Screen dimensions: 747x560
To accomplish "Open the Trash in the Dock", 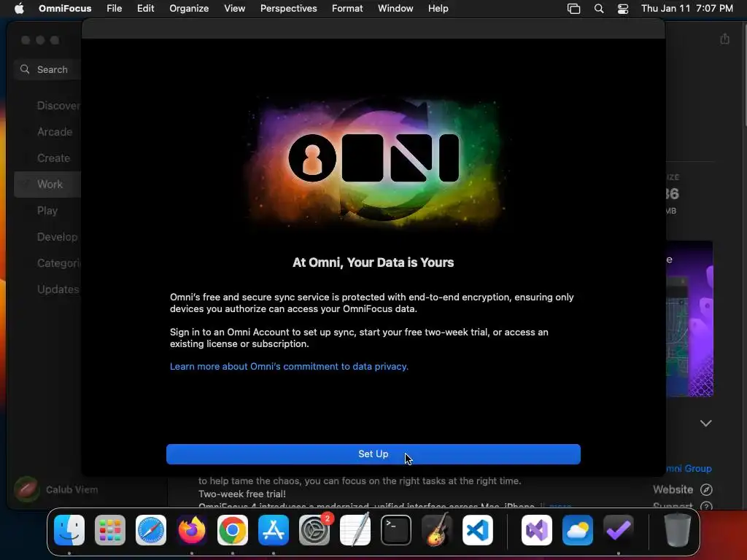I will point(677,530).
